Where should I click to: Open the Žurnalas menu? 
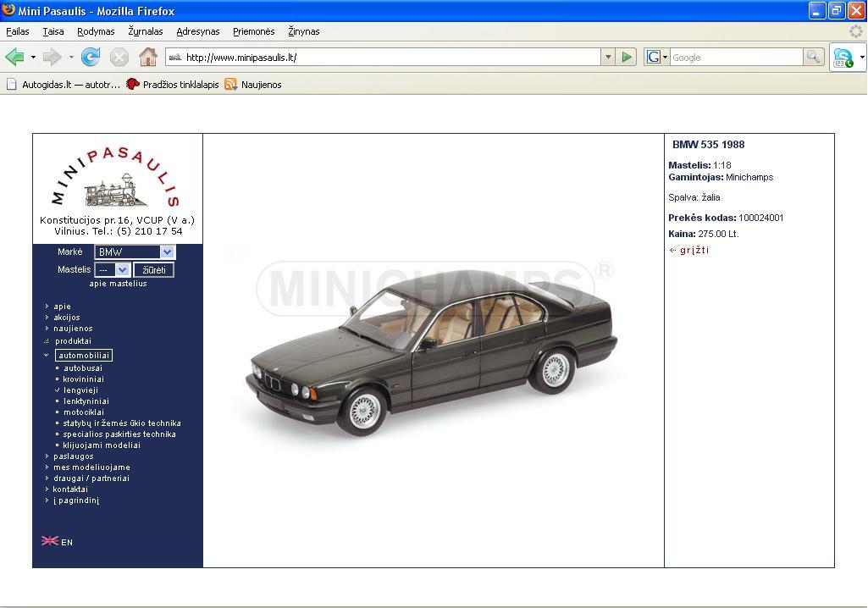pyautogui.click(x=146, y=31)
